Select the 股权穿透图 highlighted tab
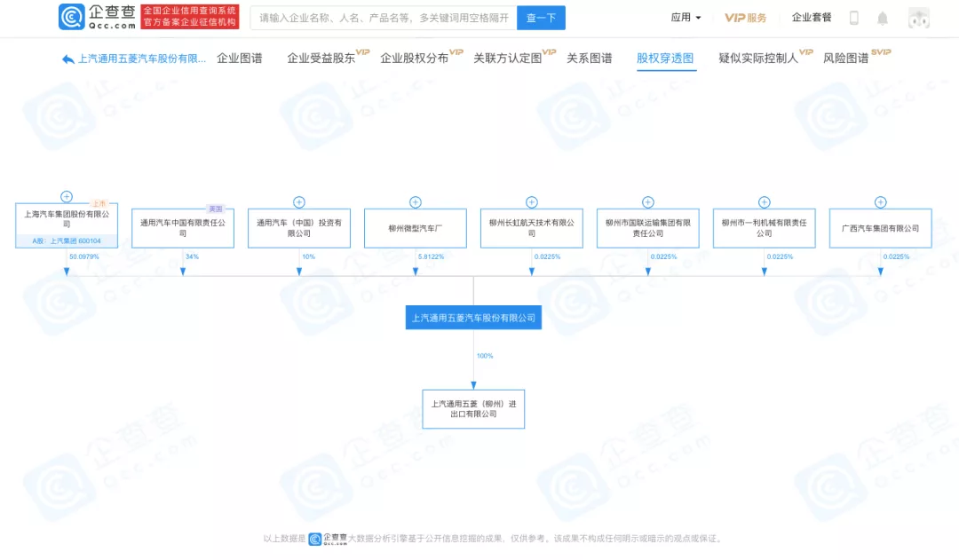Image resolution: width=959 pixels, height=560 pixels. 666,58
